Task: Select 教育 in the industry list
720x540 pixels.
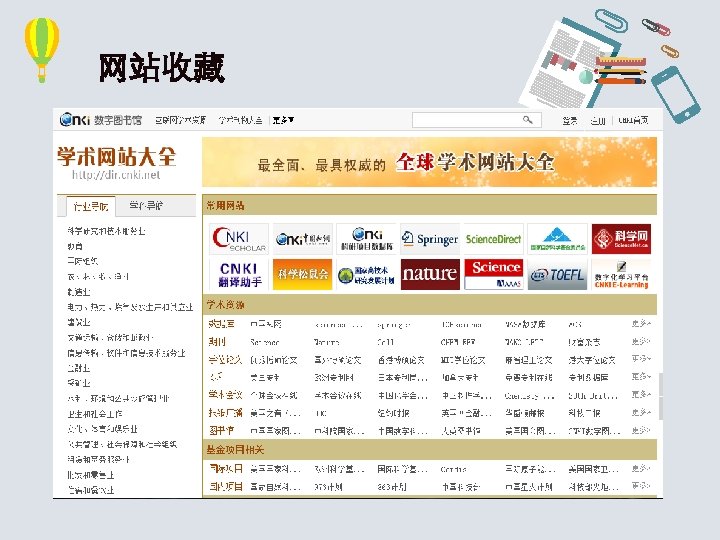Action: pyautogui.click(x=75, y=246)
